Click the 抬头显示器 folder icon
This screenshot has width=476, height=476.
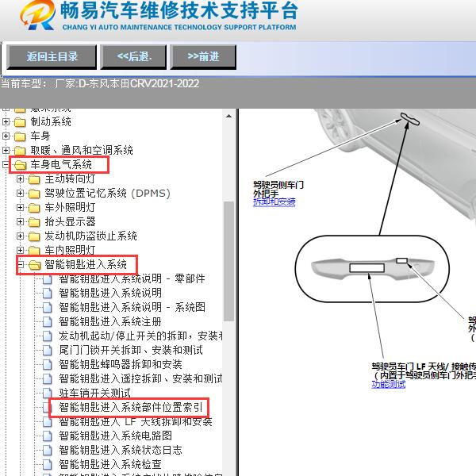(x=34, y=222)
